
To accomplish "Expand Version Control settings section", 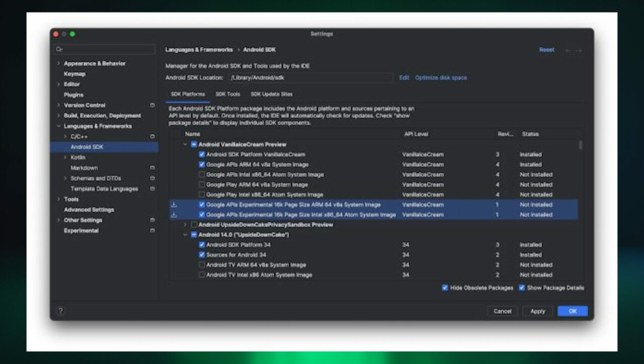I will click(58, 105).
